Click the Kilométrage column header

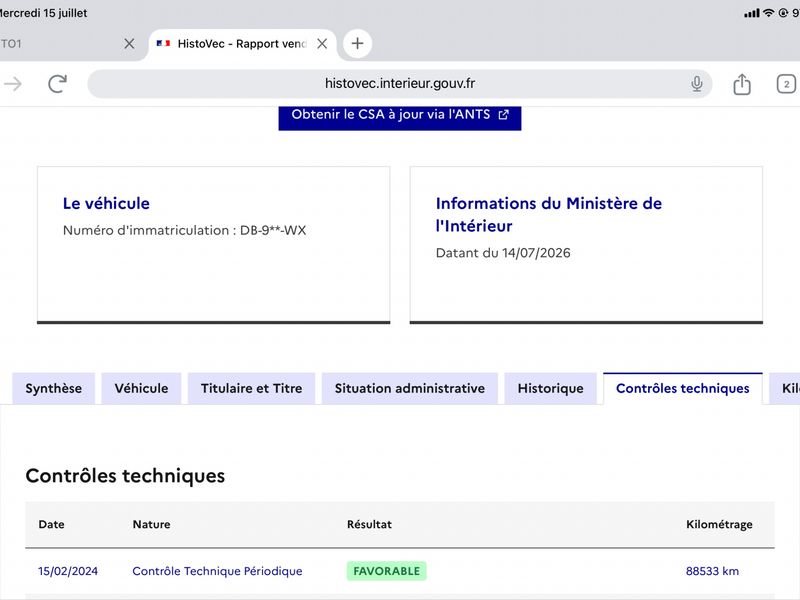719,524
